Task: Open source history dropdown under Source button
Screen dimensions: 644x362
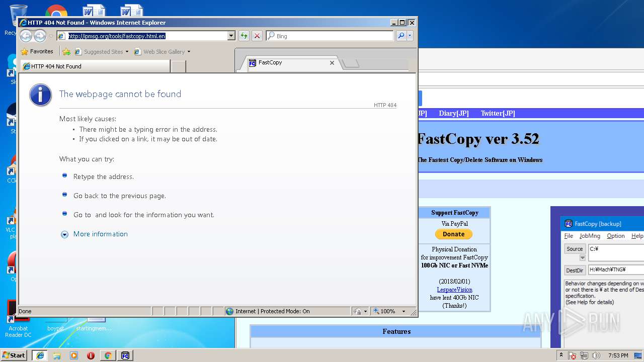Action: 582,258
